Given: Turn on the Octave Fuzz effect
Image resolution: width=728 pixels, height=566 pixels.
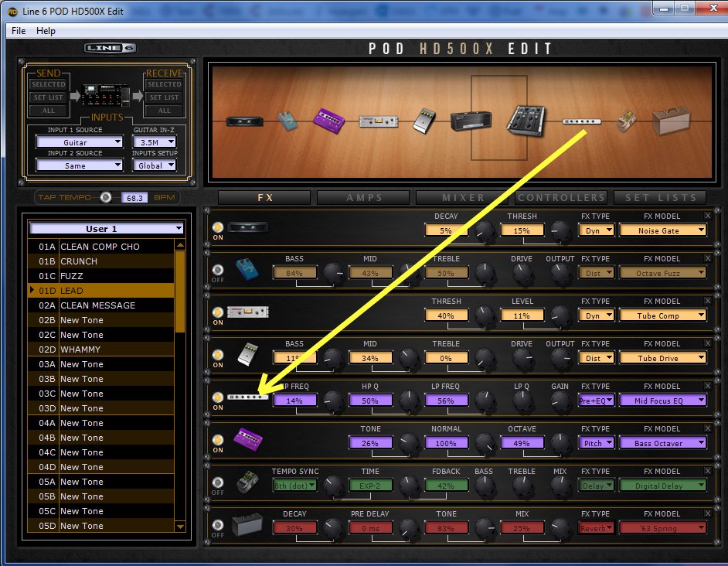Looking at the screenshot, I should click(x=218, y=270).
